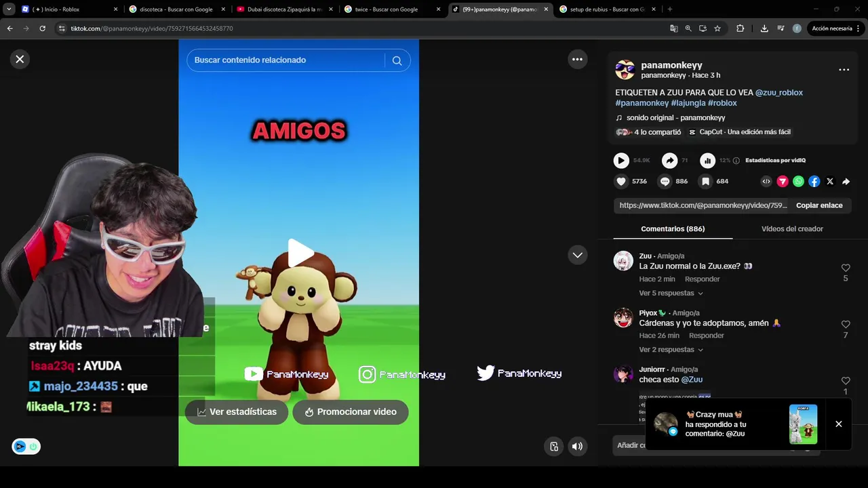The width and height of the screenshot is (868, 488).
Task: Open the panamonkeyy profile avatar
Action: pos(625,70)
